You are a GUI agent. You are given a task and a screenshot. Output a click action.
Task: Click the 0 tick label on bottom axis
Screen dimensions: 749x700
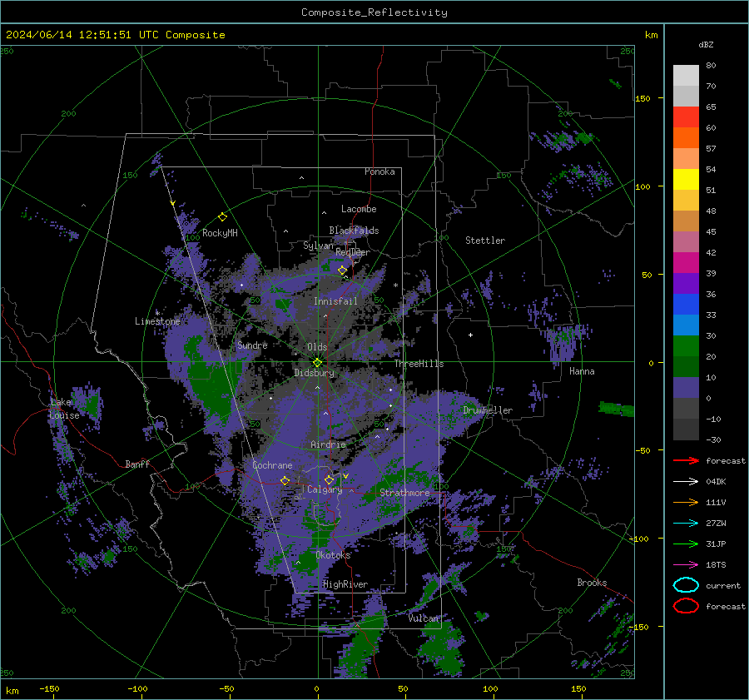tap(316, 688)
